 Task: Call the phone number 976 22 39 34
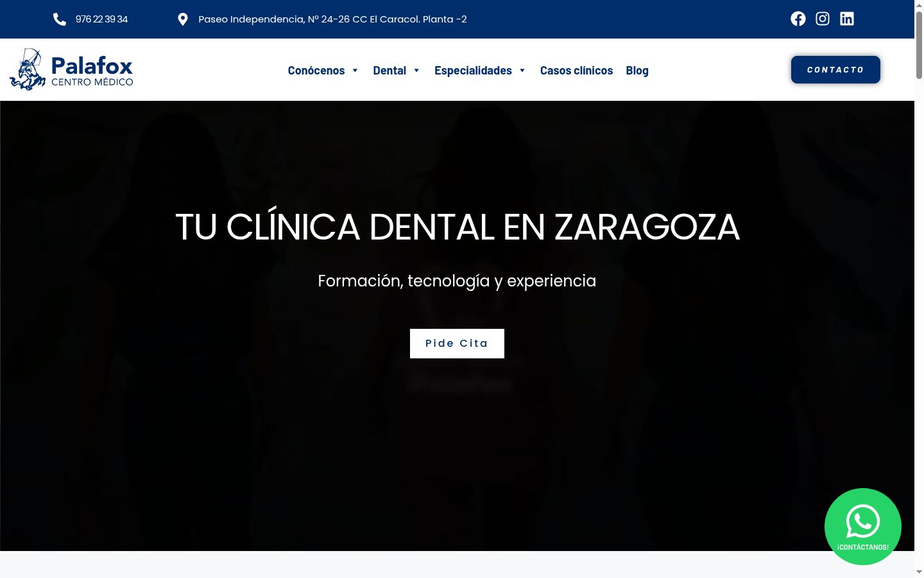[x=101, y=19]
